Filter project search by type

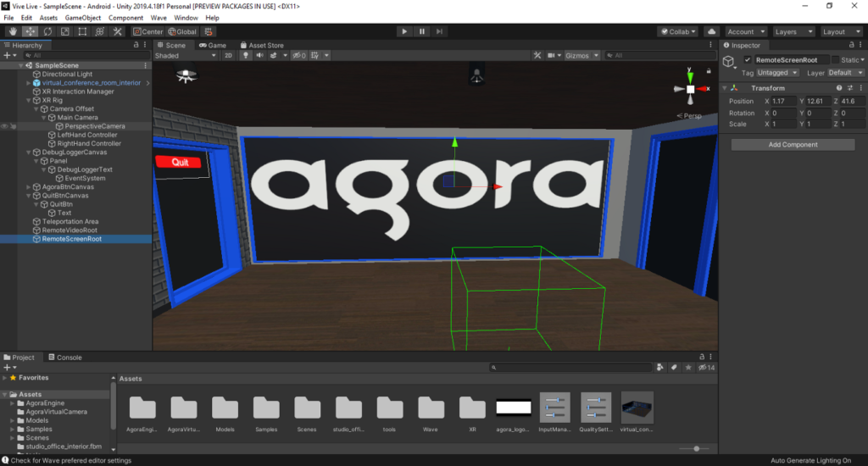(659, 368)
